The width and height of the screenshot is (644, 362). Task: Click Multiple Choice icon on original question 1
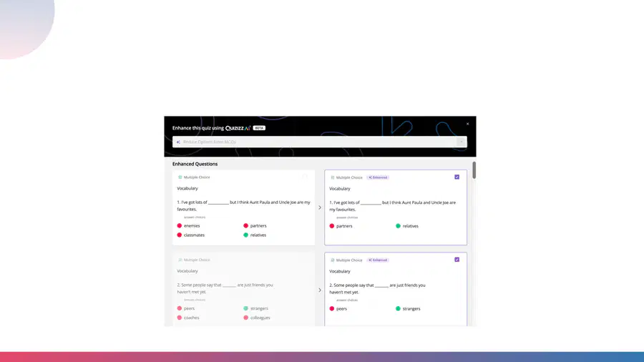point(180,177)
